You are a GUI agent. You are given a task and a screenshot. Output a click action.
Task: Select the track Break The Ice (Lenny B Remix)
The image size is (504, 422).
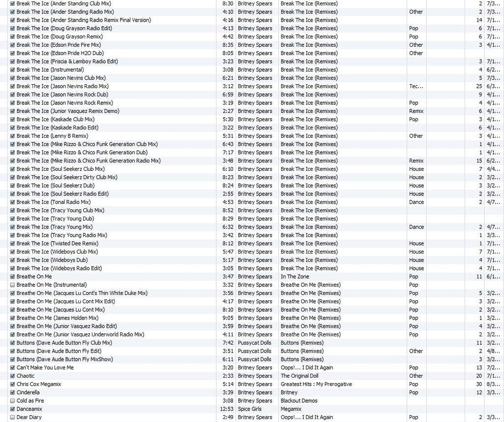pyautogui.click(x=52, y=136)
